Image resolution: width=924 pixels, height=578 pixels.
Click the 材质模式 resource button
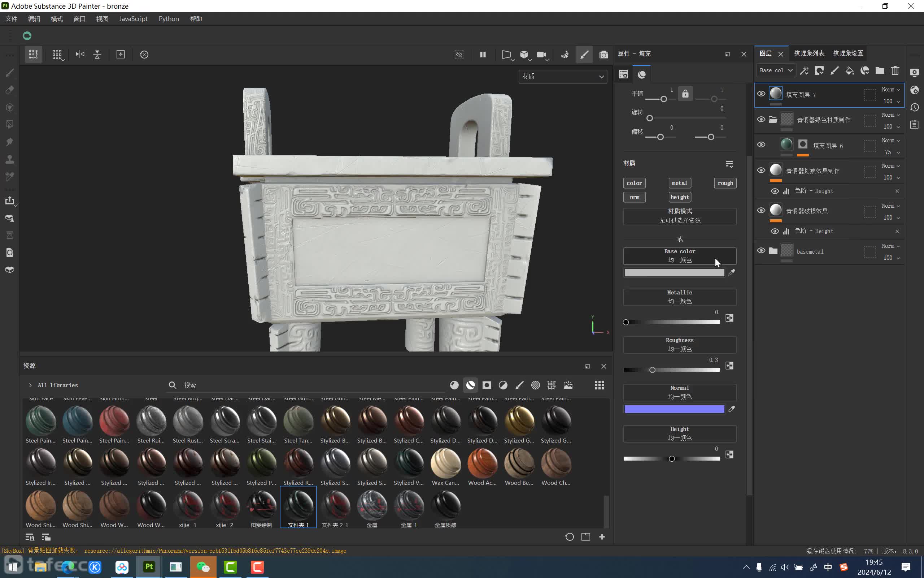tap(680, 216)
